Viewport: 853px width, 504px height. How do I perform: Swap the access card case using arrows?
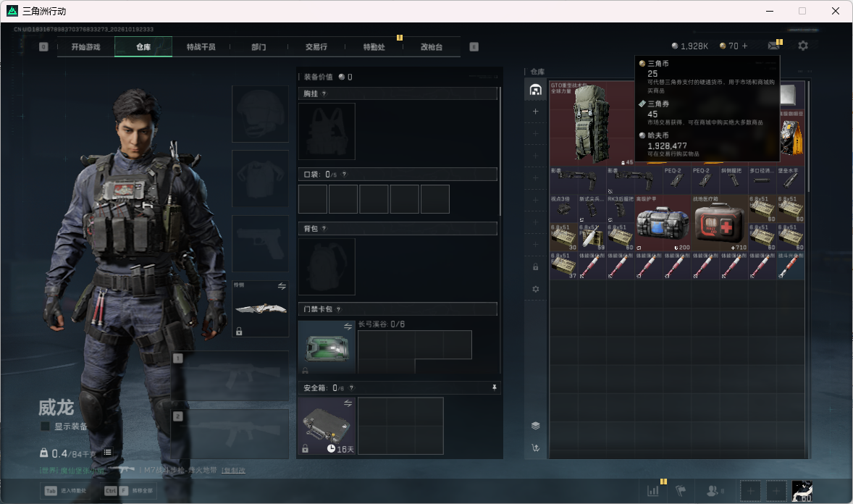(x=348, y=326)
